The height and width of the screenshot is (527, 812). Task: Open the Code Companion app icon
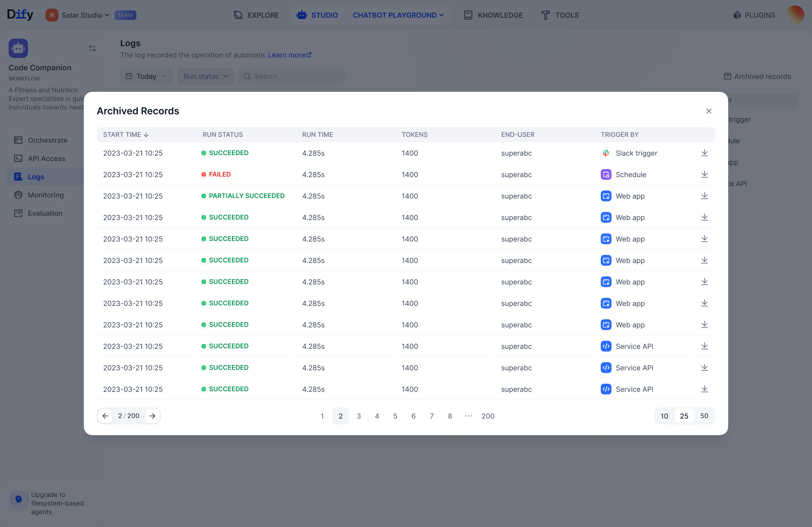(18, 48)
